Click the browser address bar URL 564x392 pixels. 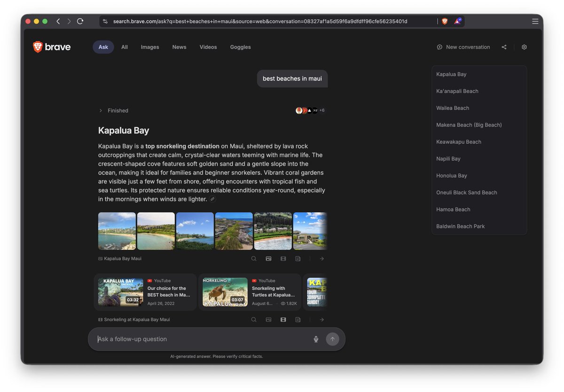tap(260, 21)
